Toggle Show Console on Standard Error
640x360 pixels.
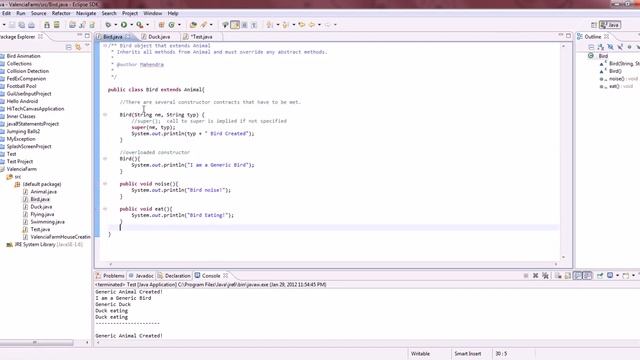(587, 276)
